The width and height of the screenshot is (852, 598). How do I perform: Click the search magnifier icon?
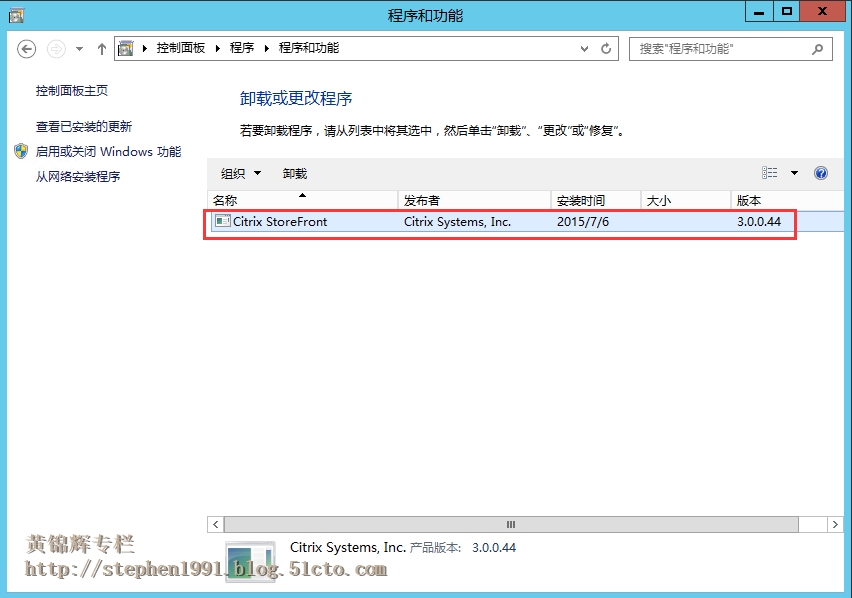(x=817, y=49)
